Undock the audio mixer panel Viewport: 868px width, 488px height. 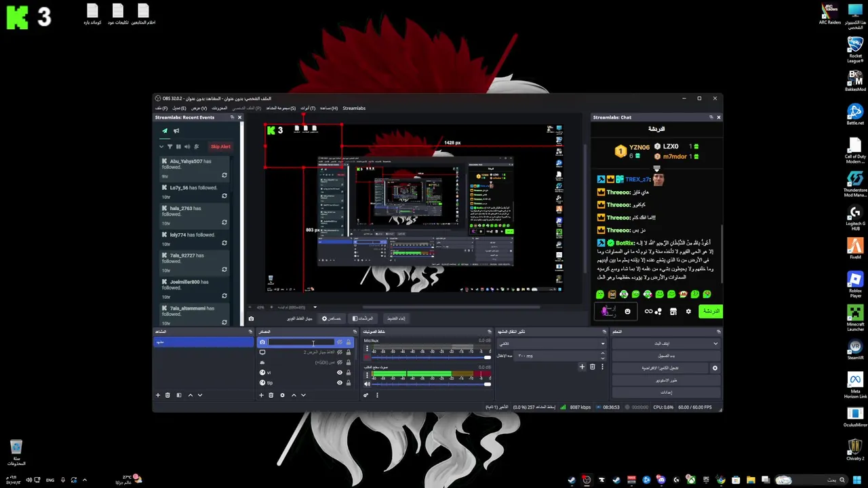point(490,331)
